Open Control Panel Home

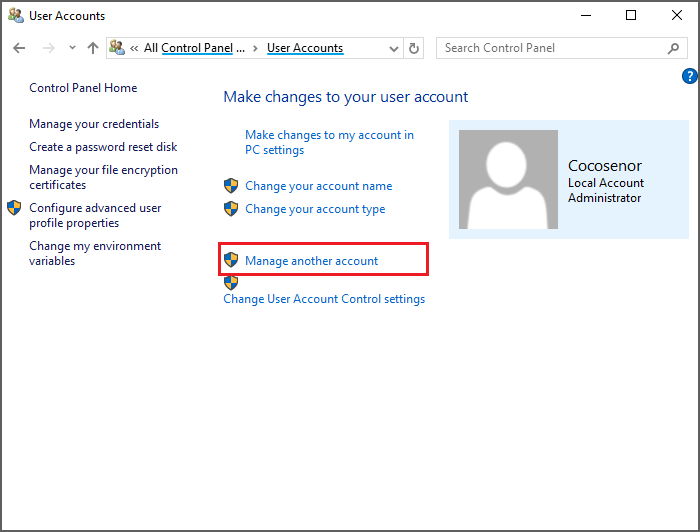point(83,88)
